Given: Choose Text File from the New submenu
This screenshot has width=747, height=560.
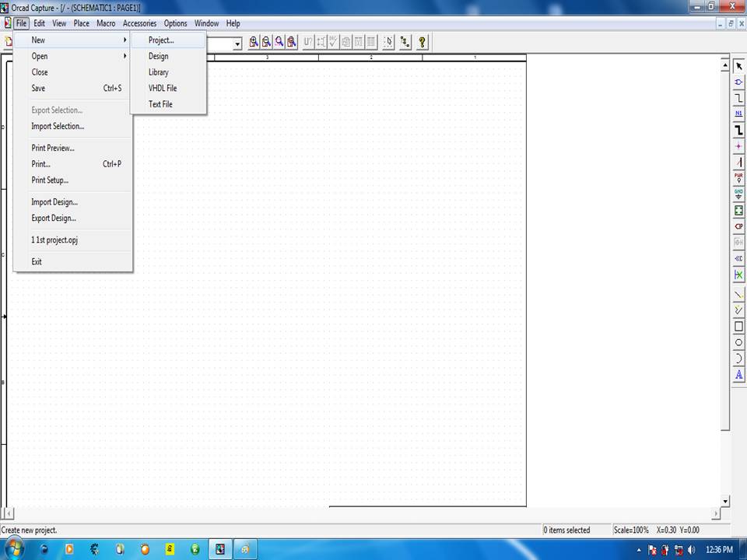Looking at the screenshot, I should [168, 103].
